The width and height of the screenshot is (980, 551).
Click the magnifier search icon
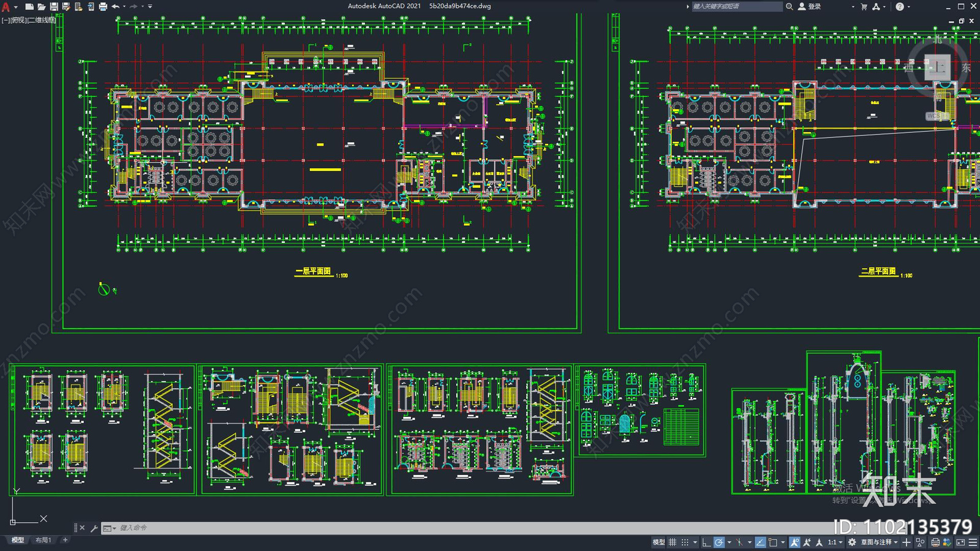[x=790, y=6]
